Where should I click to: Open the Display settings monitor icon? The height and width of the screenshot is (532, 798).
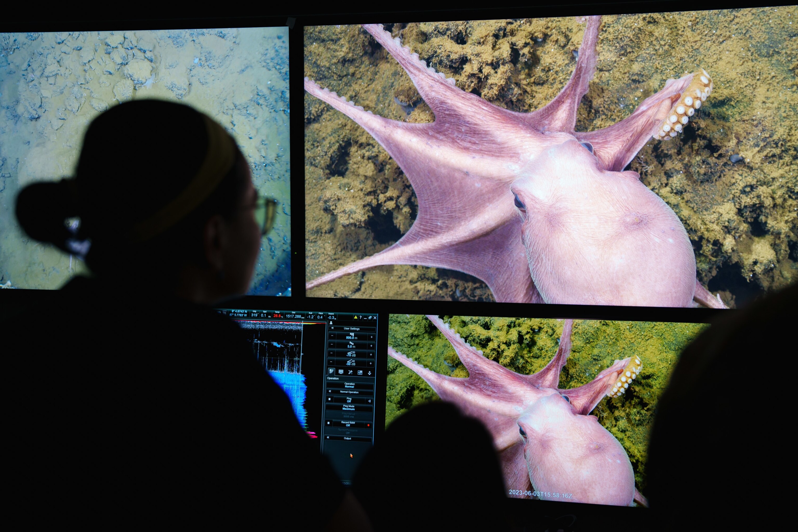pos(341,372)
